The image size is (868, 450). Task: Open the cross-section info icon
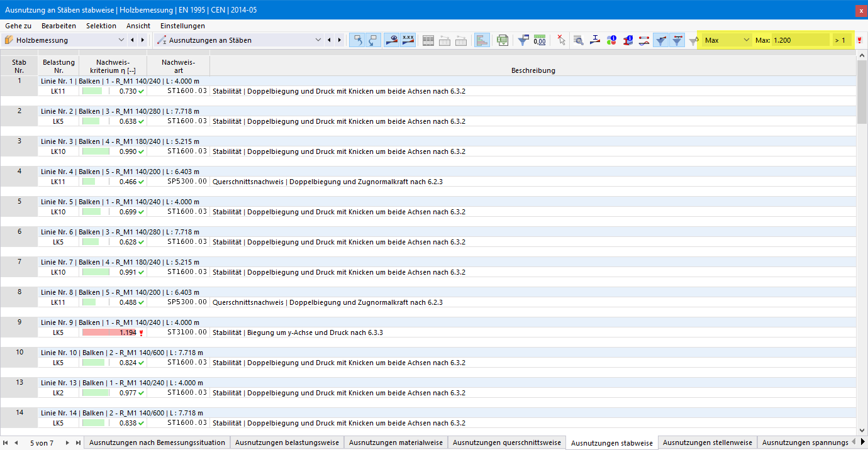(x=628, y=40)
